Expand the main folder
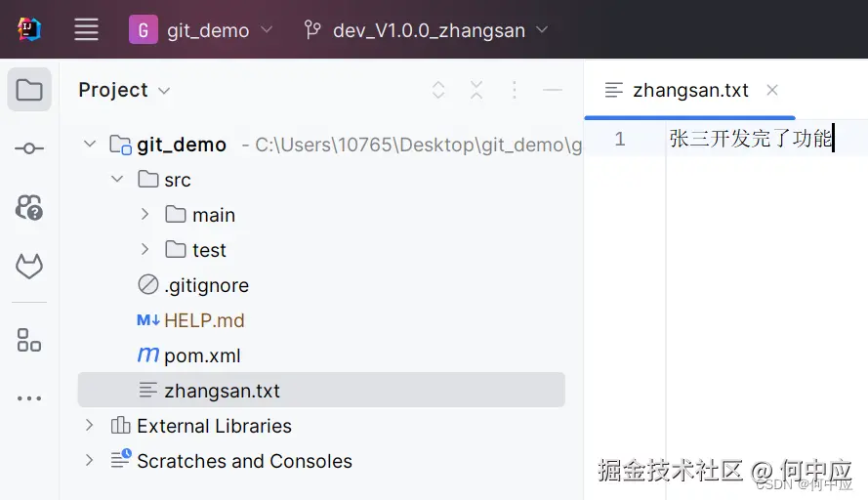Viewport: 868px width, 500px height. point(145,215)
